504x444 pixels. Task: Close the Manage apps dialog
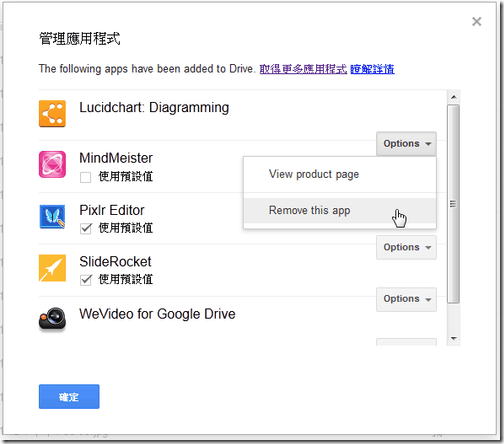(x=477, y=22)
